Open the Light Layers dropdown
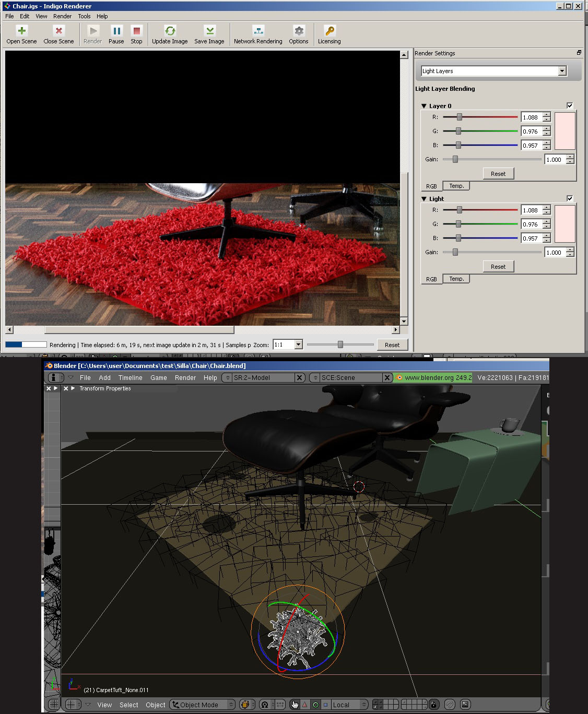 click(x=493, y=71)
